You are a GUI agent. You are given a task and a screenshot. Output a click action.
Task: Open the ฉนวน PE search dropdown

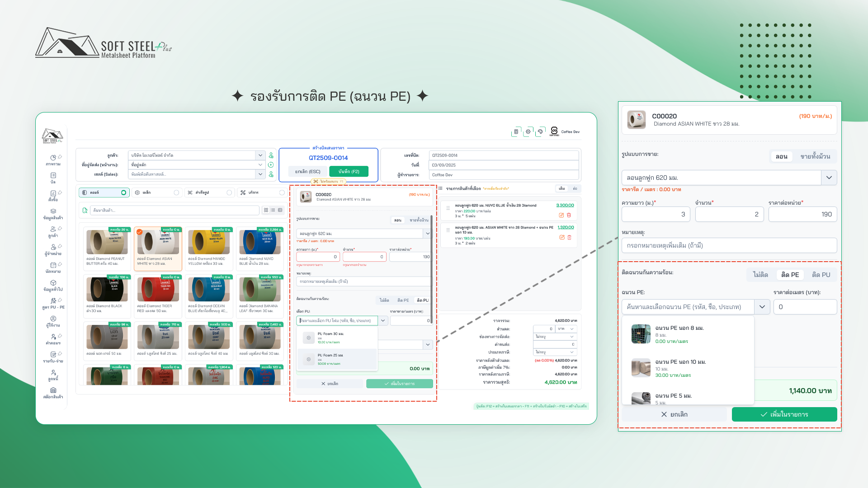pos(762,307)
